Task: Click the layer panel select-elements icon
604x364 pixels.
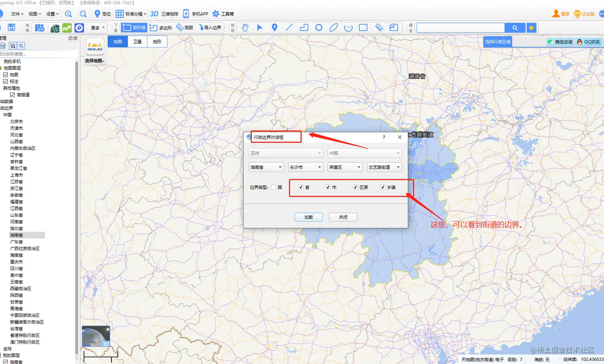Action: coord(13,46)
